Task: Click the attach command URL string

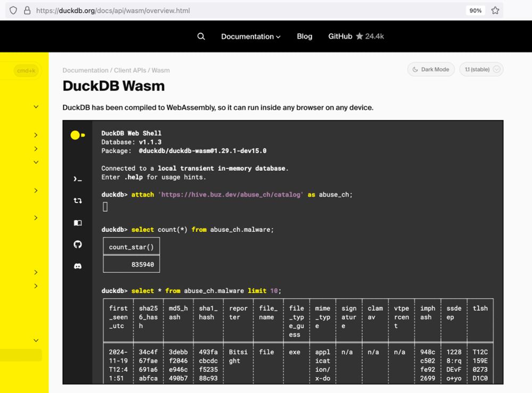Action: click(231, 195)
